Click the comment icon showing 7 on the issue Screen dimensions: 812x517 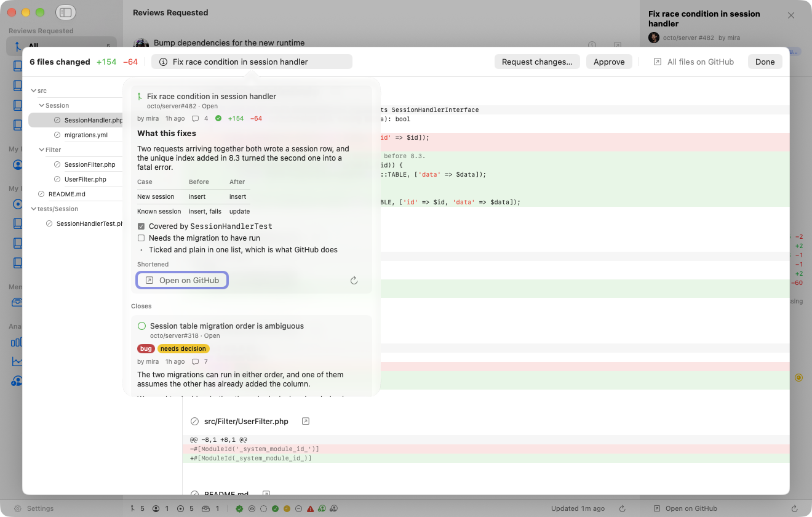(196, 362)
